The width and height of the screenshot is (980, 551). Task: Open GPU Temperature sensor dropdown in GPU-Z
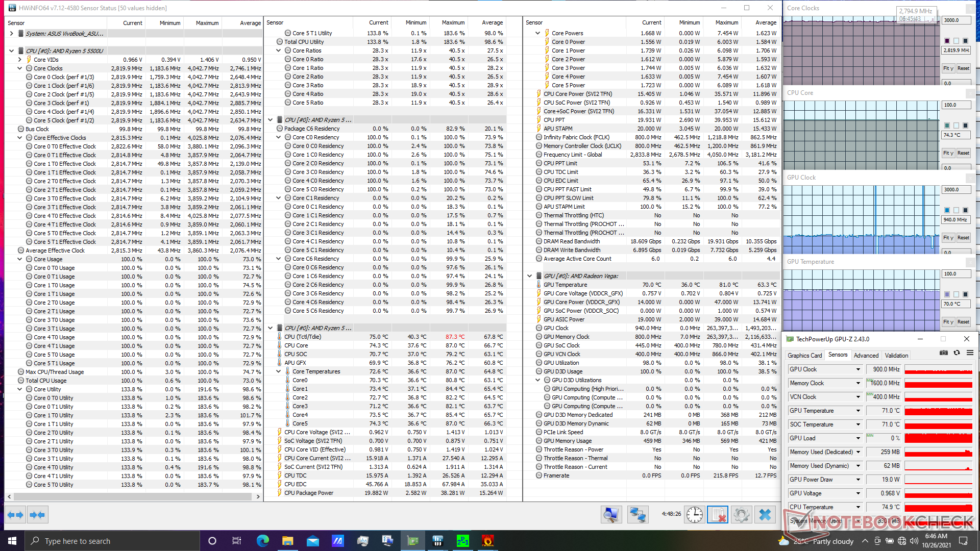click(x=858, y=411)
